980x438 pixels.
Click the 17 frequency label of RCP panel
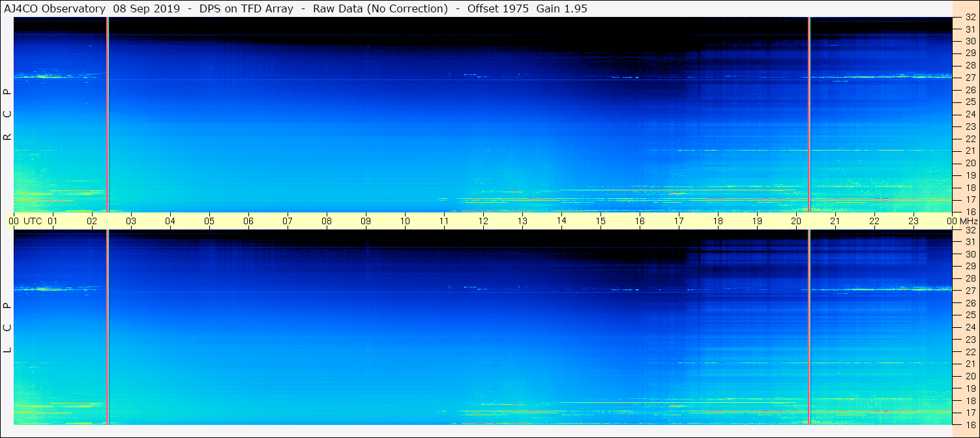970,199
